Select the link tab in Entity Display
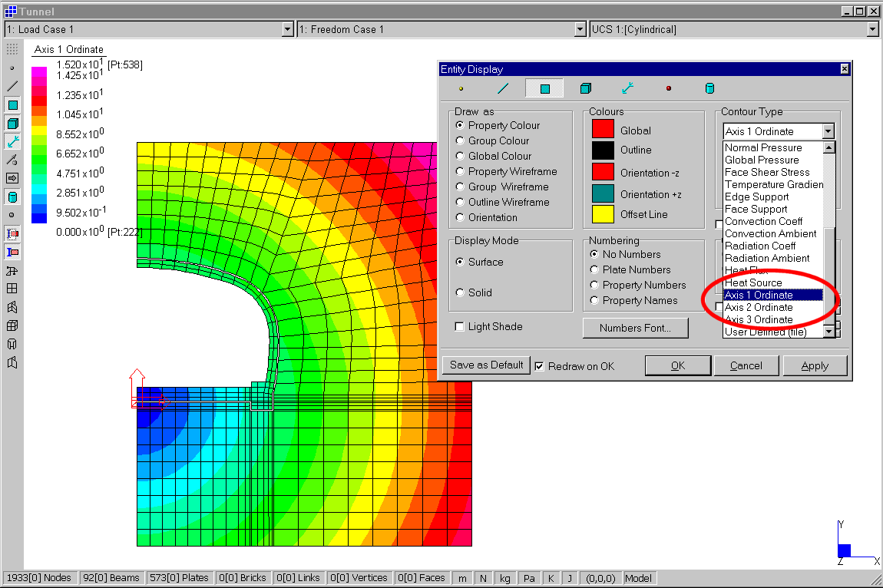 (x=627, y=88)
